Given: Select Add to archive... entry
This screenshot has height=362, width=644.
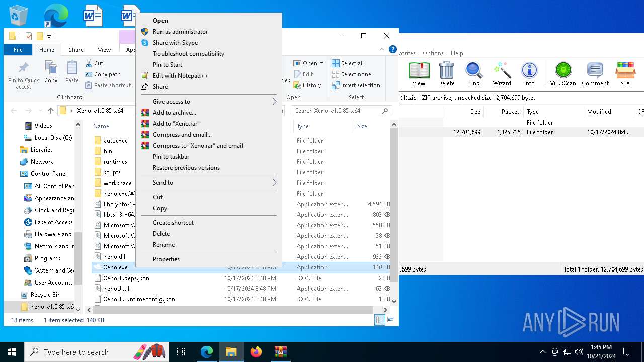Looking at the screenshot, I should (x=209, y=113).
